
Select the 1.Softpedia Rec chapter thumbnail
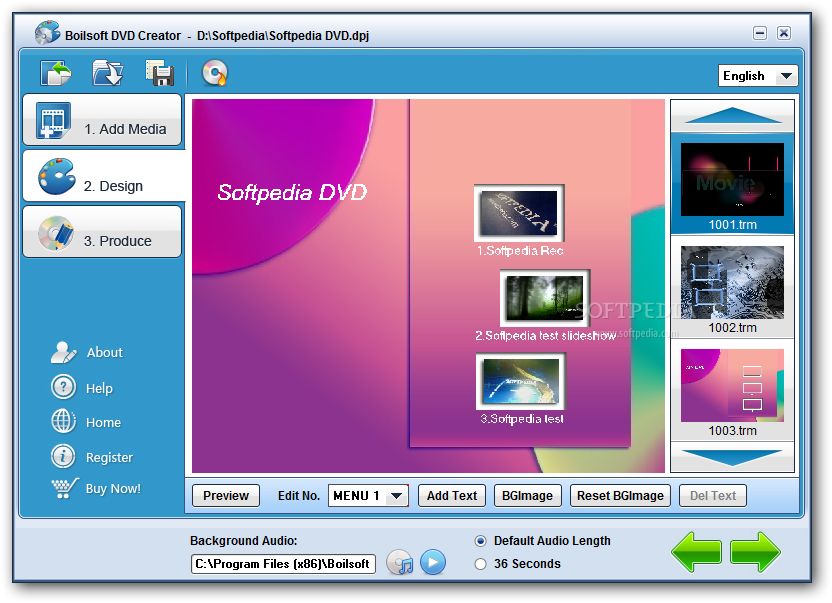click(519, 213)
